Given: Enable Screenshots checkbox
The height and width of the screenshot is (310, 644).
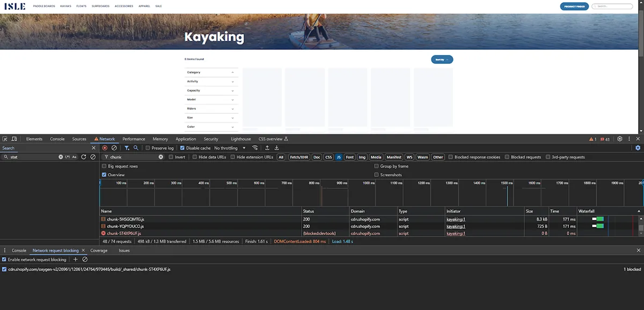Looking at the screenshot, I should tap(376, 175).
